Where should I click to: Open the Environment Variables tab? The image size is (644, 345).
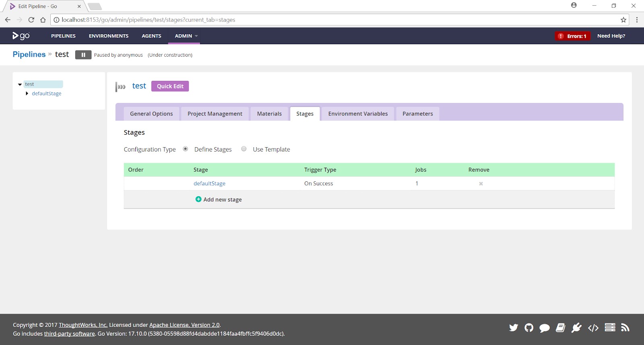[x=358, y=114]
